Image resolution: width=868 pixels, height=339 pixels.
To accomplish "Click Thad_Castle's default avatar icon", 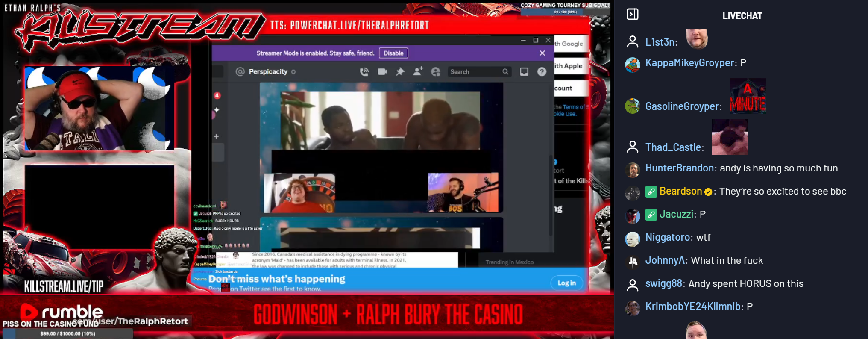I will coord(632,147).
